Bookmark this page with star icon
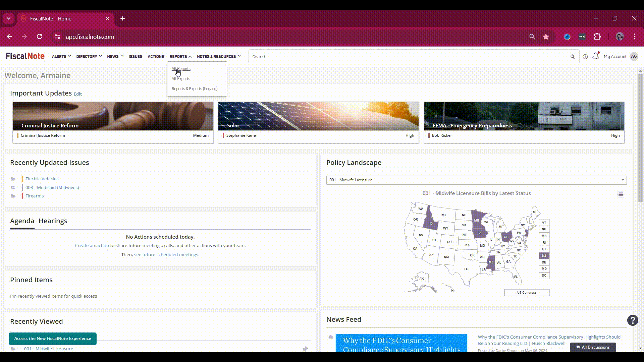Image resolution: width=644 pixels, height=362 pixels. [x=546, y=37]
